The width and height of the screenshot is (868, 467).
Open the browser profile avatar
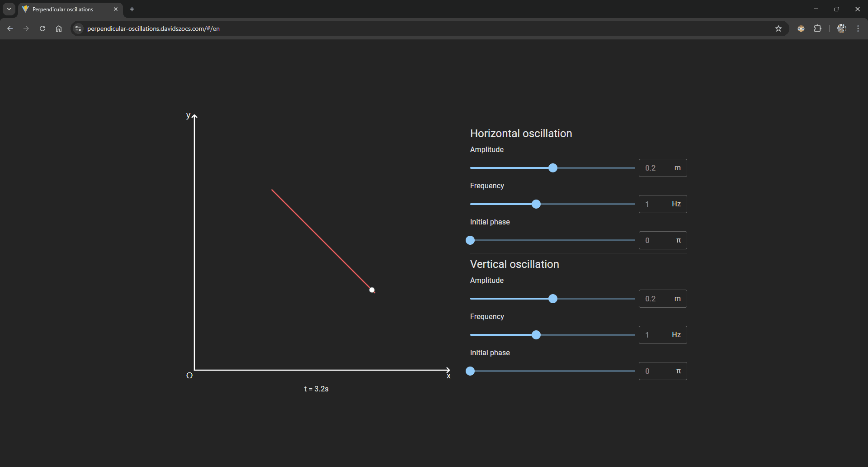tap(841, 29)
